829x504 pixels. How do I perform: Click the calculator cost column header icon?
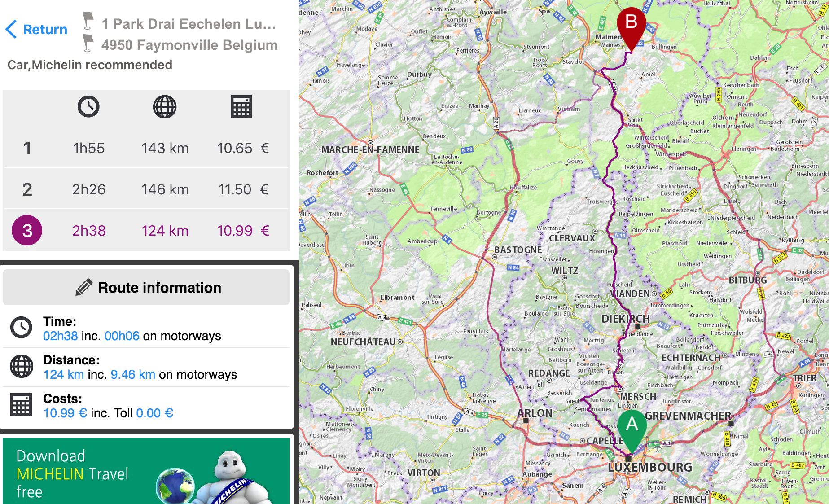tap(241, 107)
